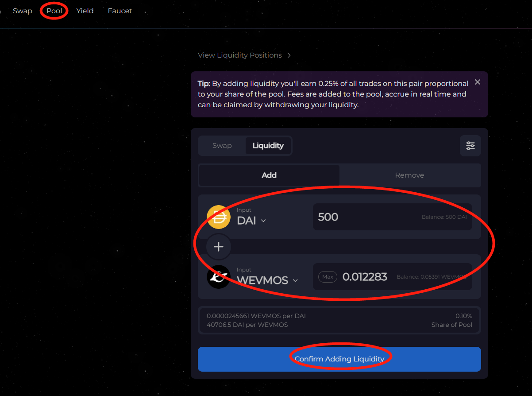Open the Faucet navigation item
This screenshot has width=532, height=396.
tap(120, 11)
